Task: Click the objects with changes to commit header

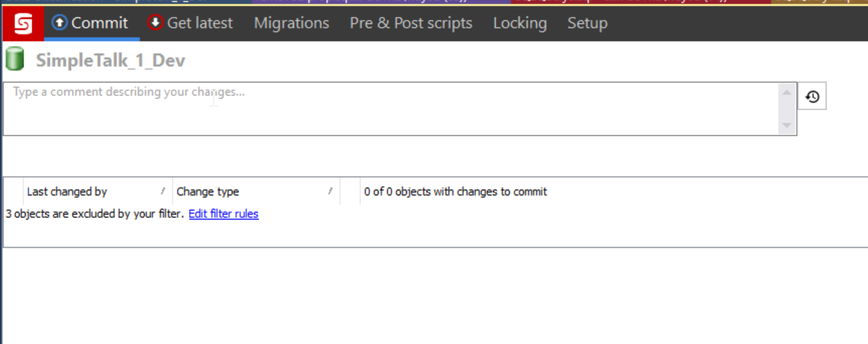Action: click(456, 191)
